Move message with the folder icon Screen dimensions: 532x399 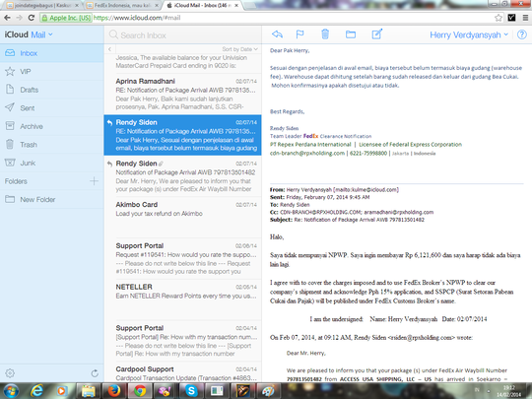tap(351, 34)
